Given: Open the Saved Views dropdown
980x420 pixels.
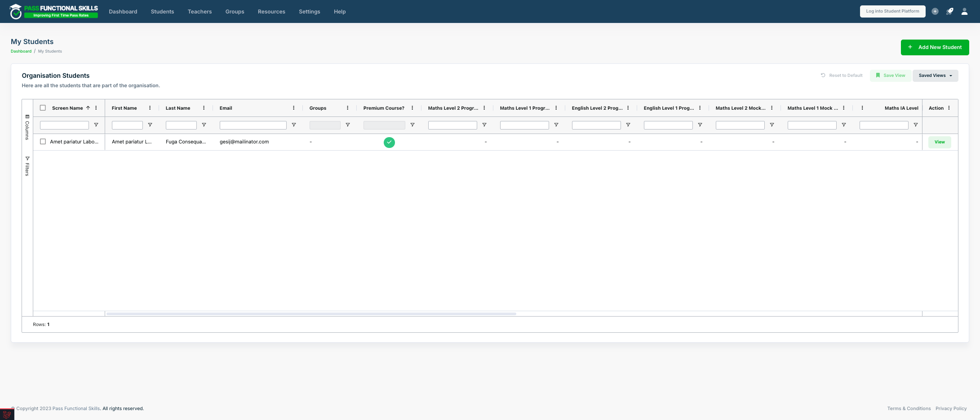Looking at the screenshot, I should [x=936, y=76].
